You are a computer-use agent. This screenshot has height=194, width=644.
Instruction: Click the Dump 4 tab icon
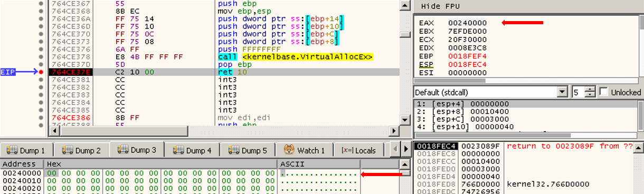point(178,150)
